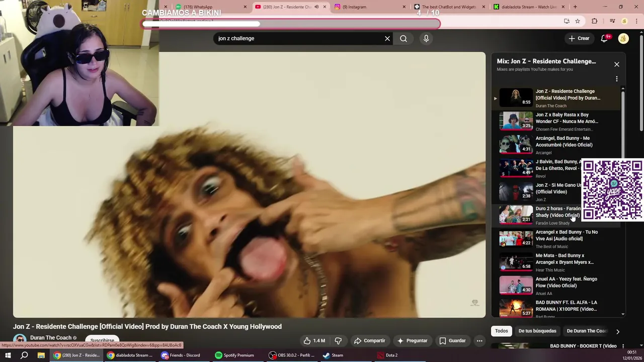Click the Preguntar button
644x362 pixels.
pos(412,340)
